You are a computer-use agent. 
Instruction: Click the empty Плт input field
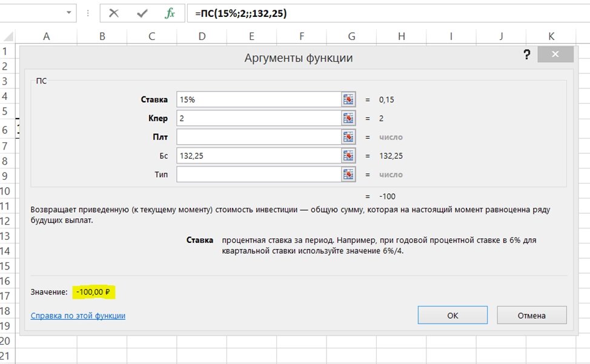[x=259, y=137]
